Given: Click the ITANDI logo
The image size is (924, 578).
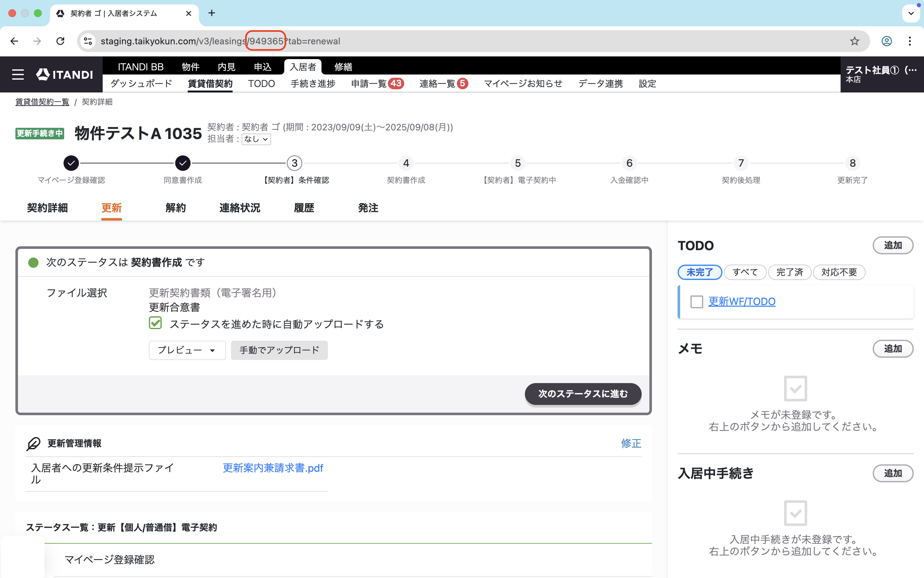Looking at the screenshot, I should click(x=64, y=74).
